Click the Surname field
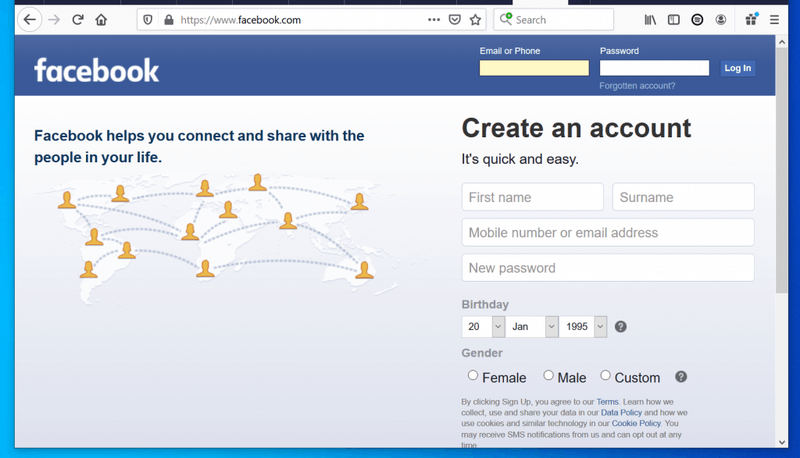 [x=683, y=197]
